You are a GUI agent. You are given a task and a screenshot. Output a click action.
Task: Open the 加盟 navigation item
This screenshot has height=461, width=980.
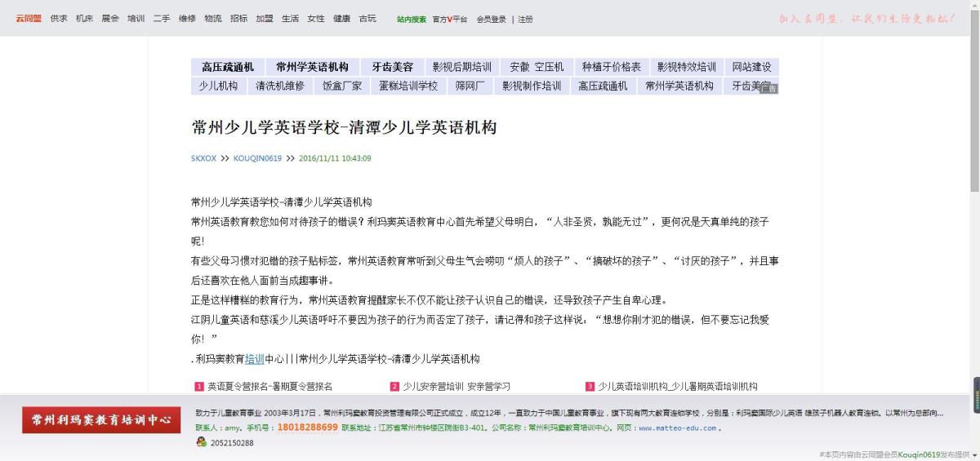[x=265, y=19]
